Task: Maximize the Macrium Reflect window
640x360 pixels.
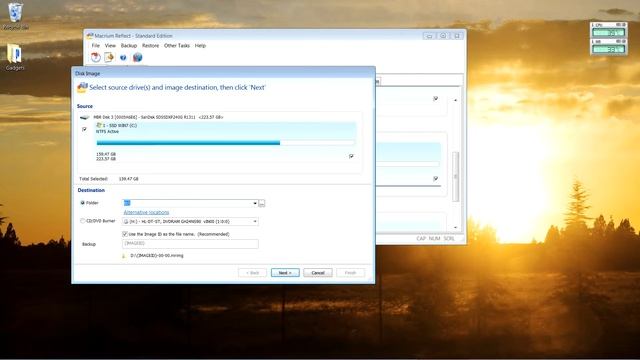Action: tap(443, 36)
